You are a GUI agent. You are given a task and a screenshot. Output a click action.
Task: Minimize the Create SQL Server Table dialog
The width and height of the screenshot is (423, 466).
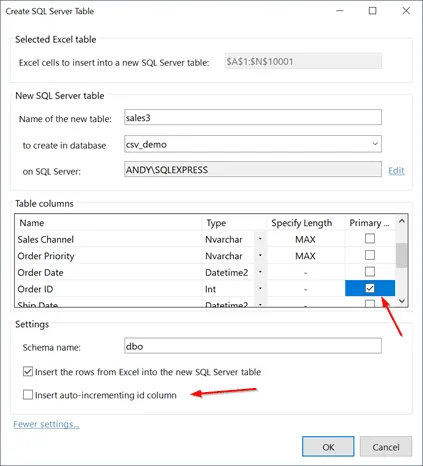click(340, 11)
